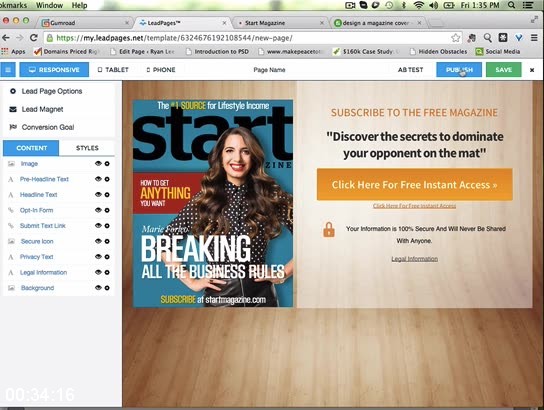Click the Wi-Fi icon in menu bar

click(x=419, y=5)
